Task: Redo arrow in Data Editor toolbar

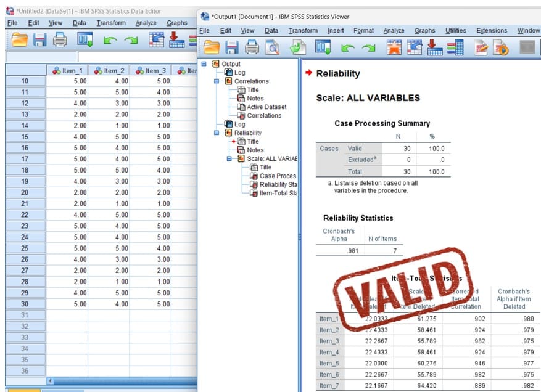Action: click(131, 40)
